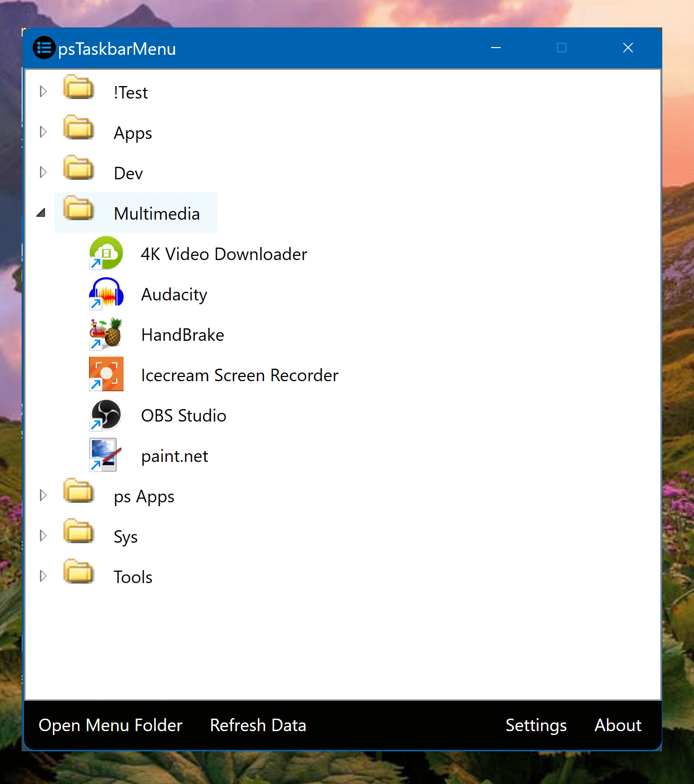Open Settings from bottom bar
694x784 pixels.
pyautogui.click(x=536, y=725)
